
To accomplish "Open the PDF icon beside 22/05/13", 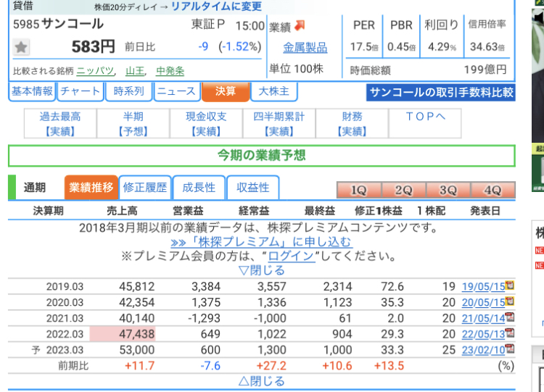I will coord(510,333).
